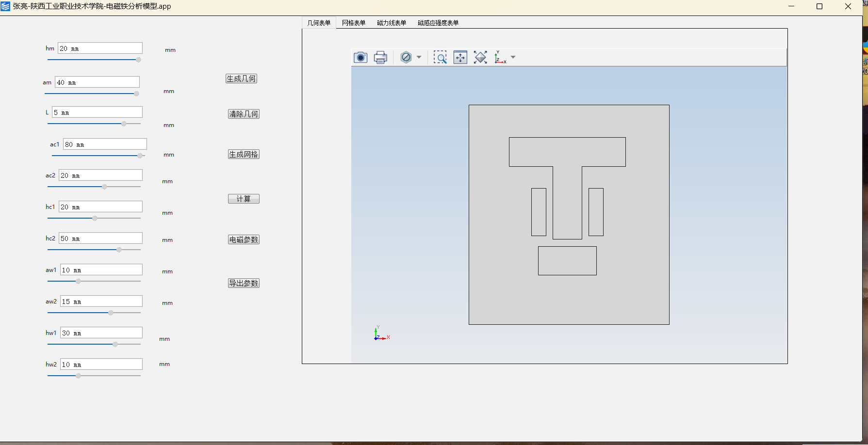This screenshot has width=868, height=445.
Task: Click the app icon in title bar
Action: [x=5, y=6]
